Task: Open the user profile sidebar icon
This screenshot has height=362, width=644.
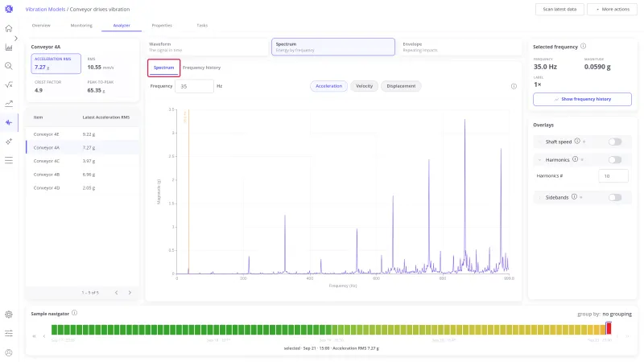Action: tap(9, 352)
